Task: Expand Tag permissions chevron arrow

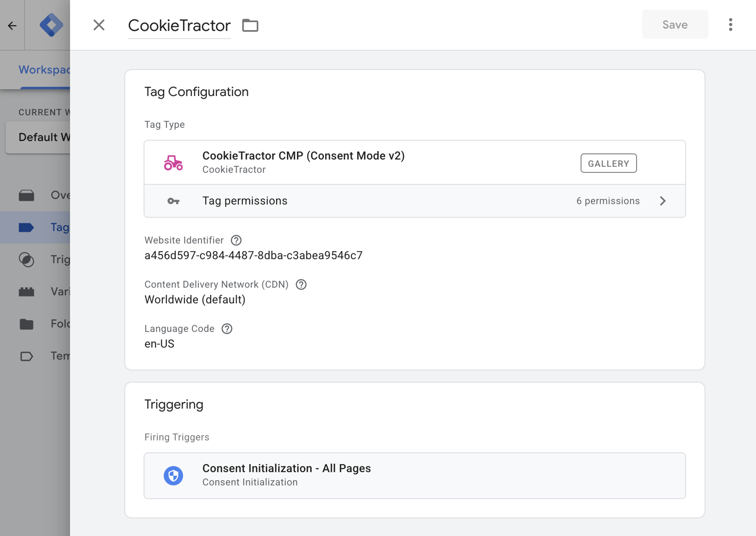Action: point(663,201)
